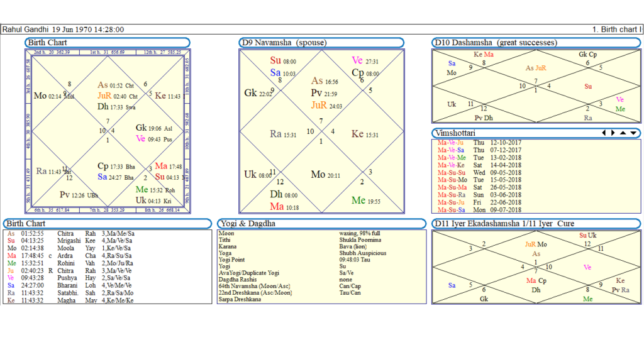Viewport: 644px width, 362px height.
Task: Click the 64th Navamsha (Moon/Asc) row
Action: click(290, 286)
